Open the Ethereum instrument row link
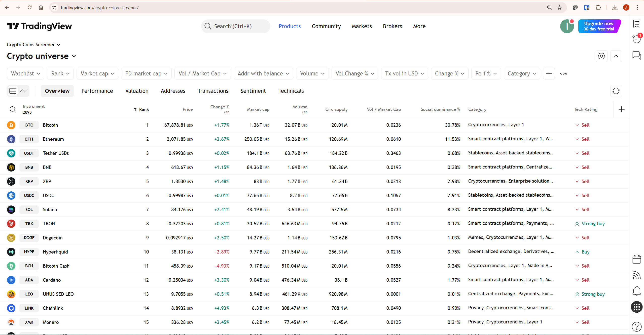Viewport: 644px width, 335px height. pos(53,139)
